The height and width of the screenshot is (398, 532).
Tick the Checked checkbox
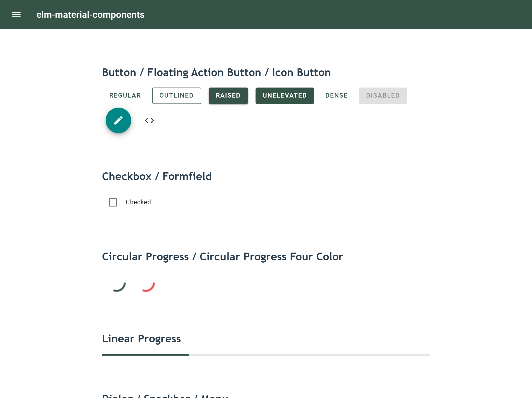(x=113, y=202)
